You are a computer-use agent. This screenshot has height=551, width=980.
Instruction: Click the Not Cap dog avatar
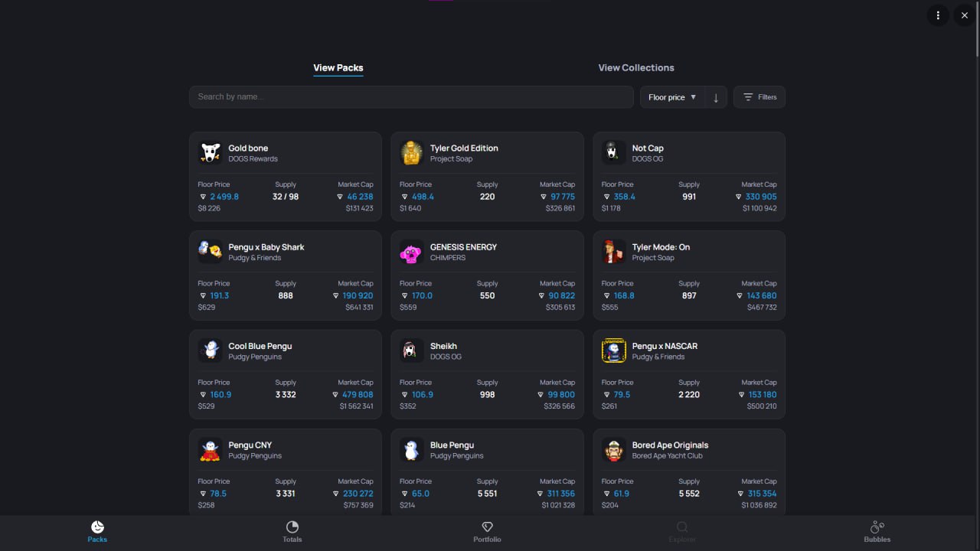pyautogui.click(x=613, y=152)
